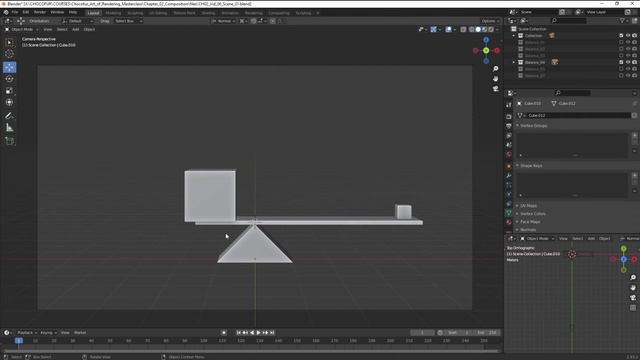Switch to the UV Editing workspace tab
The width and height of the screenshot is (640, 360).
tap(158, 13)
